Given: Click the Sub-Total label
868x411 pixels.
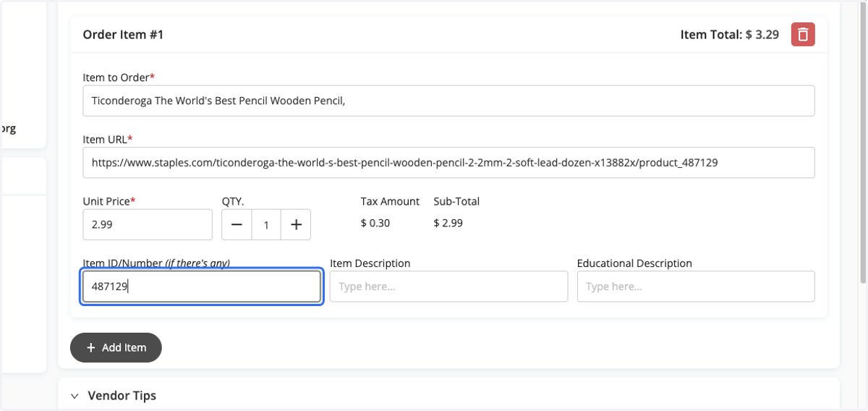Looking at the screenshot, I should (x=456, y=201).
